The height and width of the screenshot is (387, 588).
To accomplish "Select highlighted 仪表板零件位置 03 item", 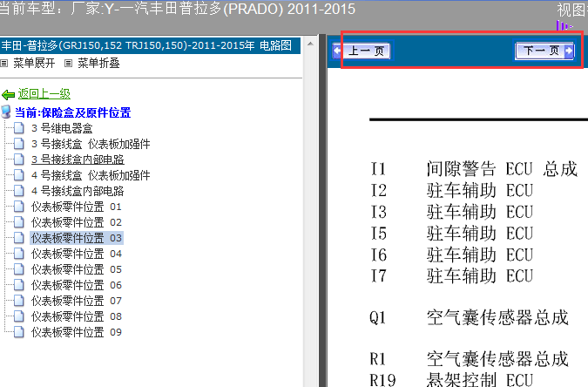I will tap(77, 238).
